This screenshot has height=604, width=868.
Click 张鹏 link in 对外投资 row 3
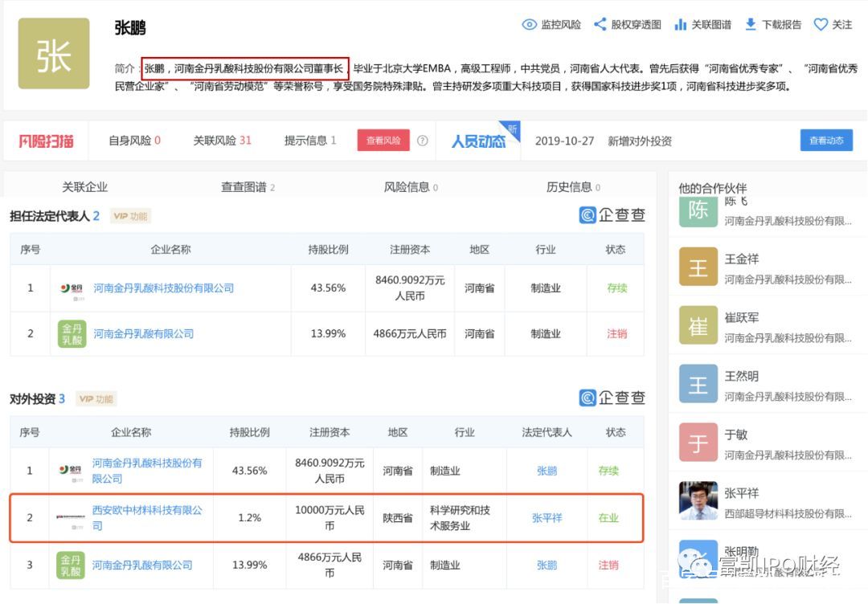click(547, 565)
